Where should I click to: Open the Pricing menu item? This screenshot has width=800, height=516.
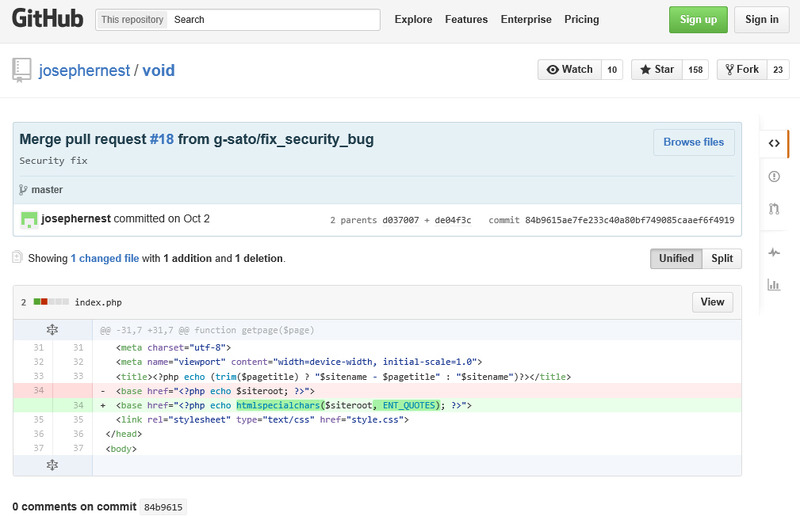click(x=581, y=19)
